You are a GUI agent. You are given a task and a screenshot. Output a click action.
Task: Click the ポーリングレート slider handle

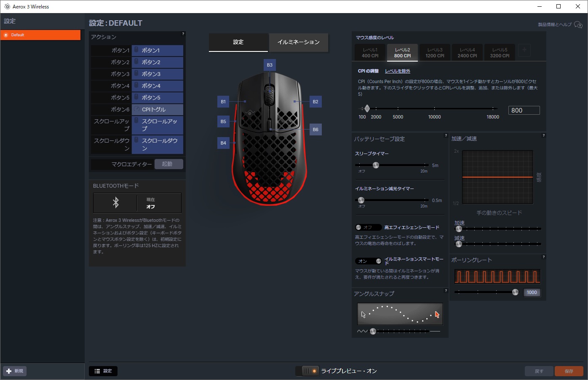[515, 292]
